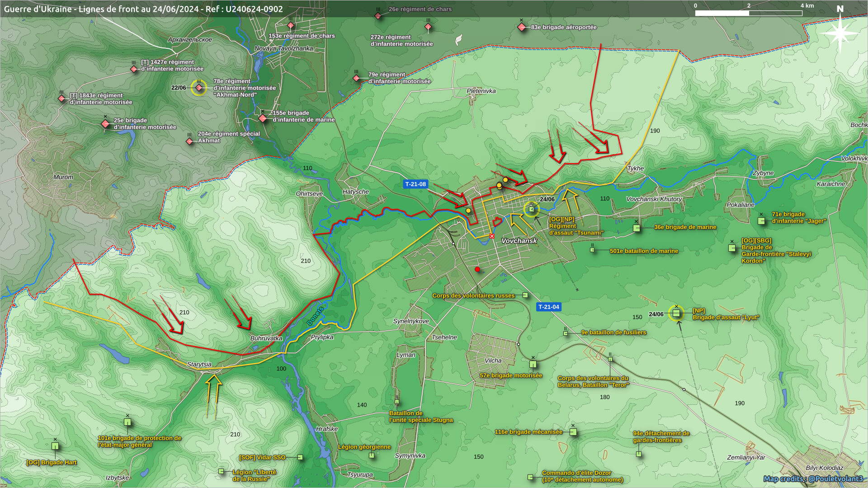Select the 57e brigade motorisée green square marker

[533, 364]
